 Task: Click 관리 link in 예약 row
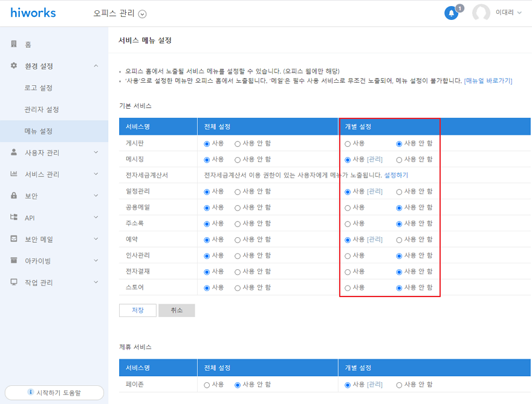pos(375,239)
